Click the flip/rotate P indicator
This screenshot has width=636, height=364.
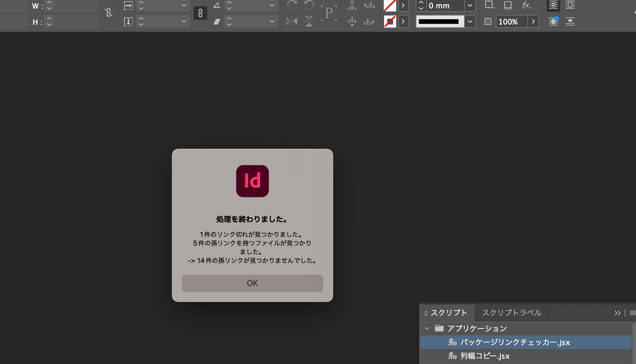click(x=329, y=13)
